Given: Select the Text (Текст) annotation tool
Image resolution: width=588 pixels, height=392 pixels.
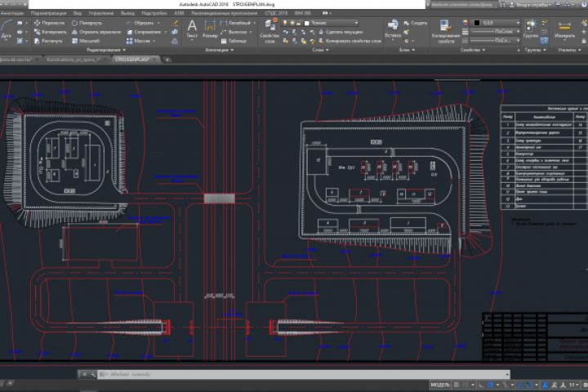Looking at the screenshot, I should coord(192,27).
